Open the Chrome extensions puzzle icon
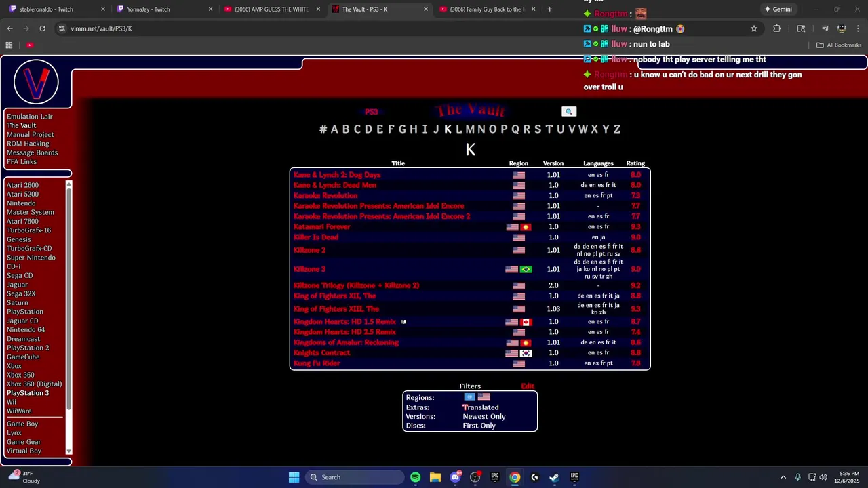This screenshot has width=868, height=488. tap(776, 28)
